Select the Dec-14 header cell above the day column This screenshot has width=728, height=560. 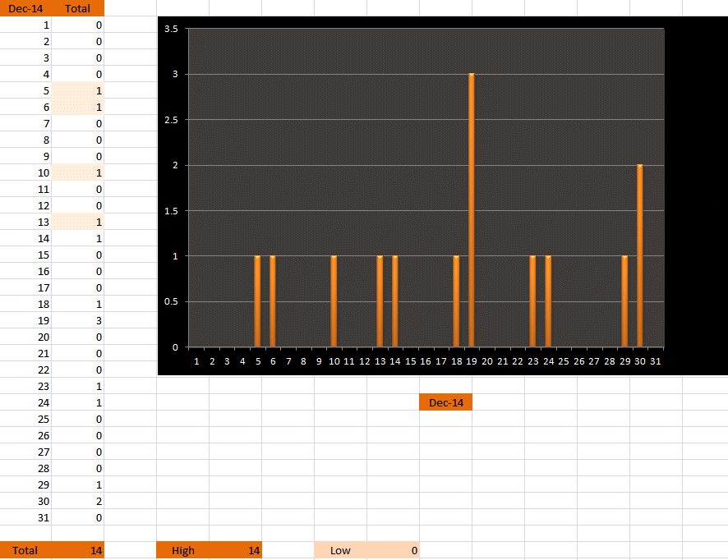pyautogui.click(x=25, y=8)
